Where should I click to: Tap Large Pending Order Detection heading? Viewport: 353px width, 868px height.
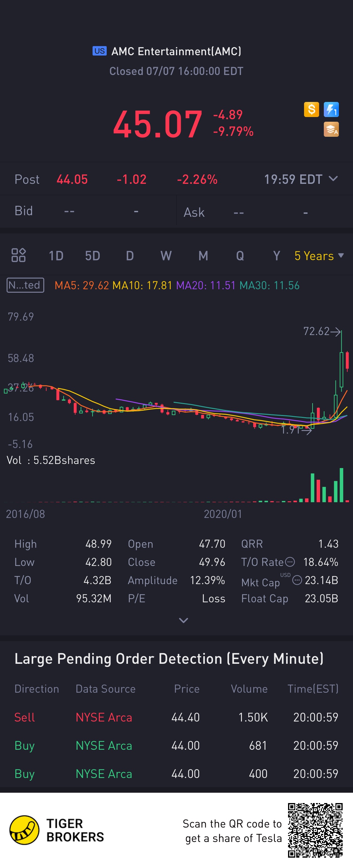click(x=169, y=658)
